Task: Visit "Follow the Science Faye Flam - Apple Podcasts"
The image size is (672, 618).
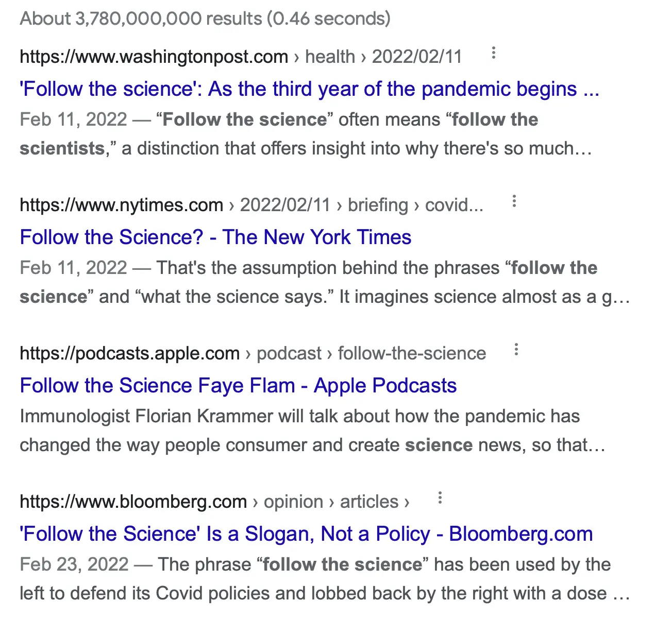Action: (238, 386)
